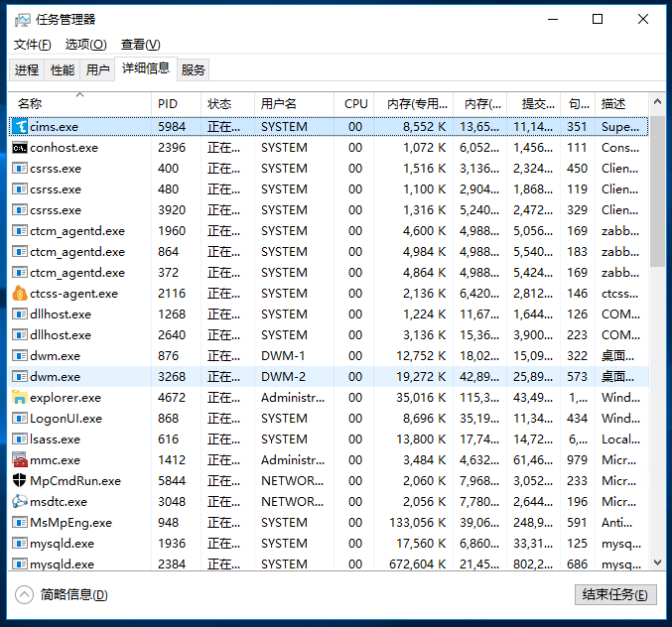The height and width of the screenshot is (627, 672).
Task: Click the Task Manager title bar icon
Action: (22, 20)
